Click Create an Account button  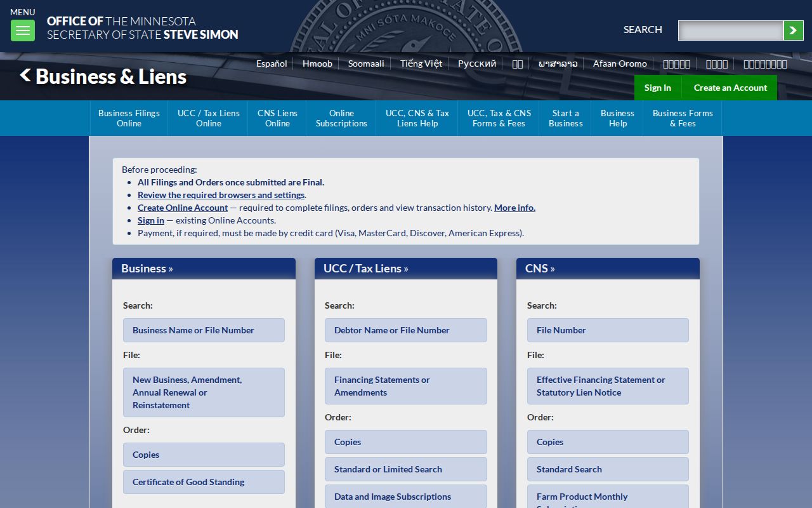click(730, 88)
